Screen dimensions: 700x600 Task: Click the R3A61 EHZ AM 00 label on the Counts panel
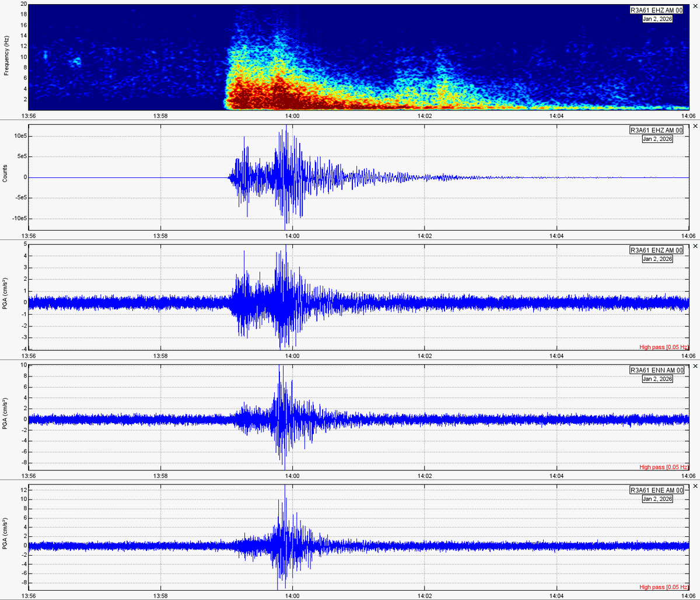pyautogui.click(x=656, y=130)
